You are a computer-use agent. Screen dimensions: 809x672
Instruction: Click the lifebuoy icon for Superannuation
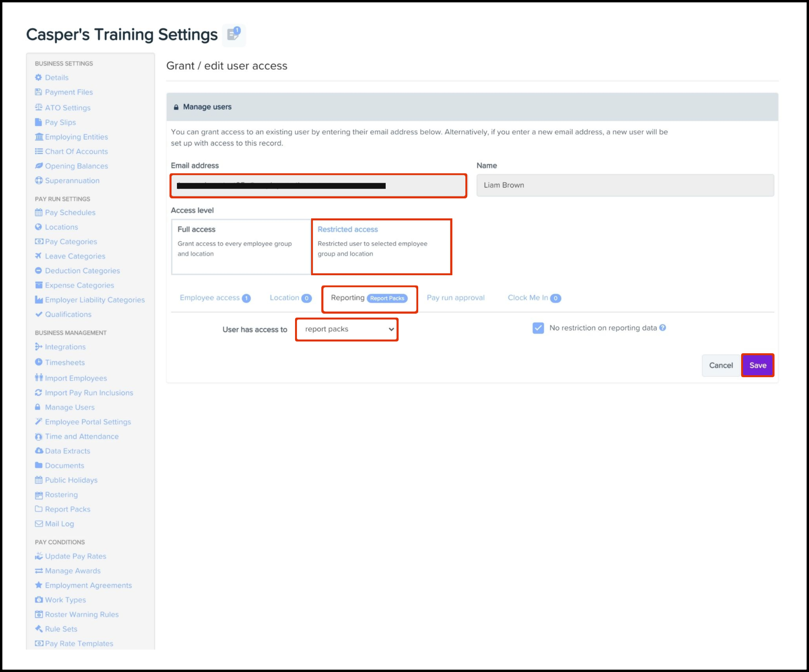(x=38, y=180)
